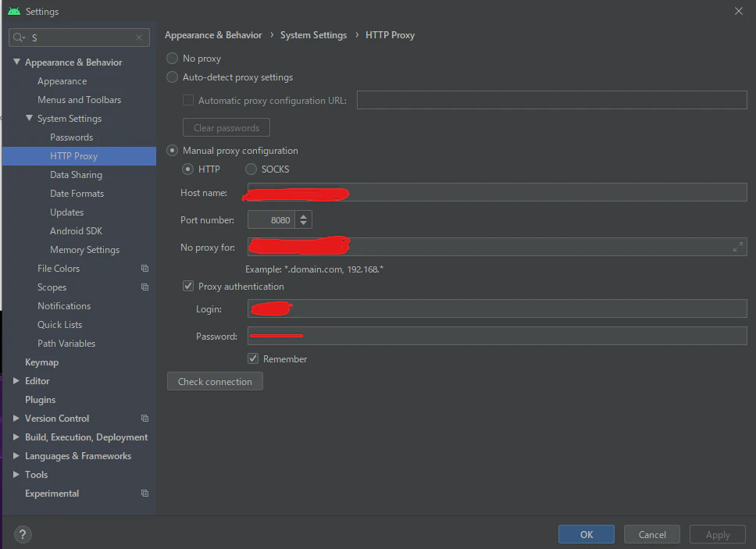Viewport: 756px width, 549px height.
Task: Choose the SOCKS proxy type radio button
Action: coord(251,169)
